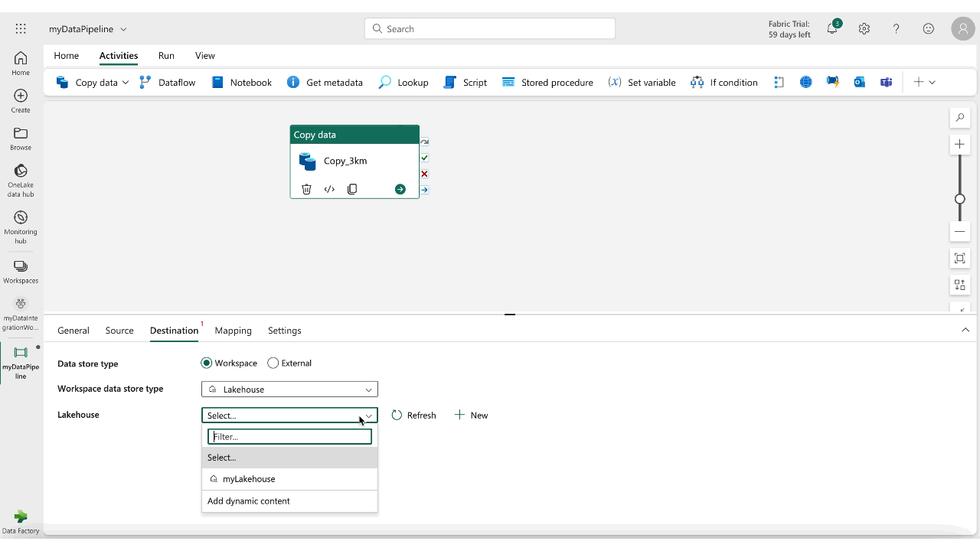The width and height of the screenshot is (980, 551).
Task: Open OneLake data hub
Action: [21, 181]
